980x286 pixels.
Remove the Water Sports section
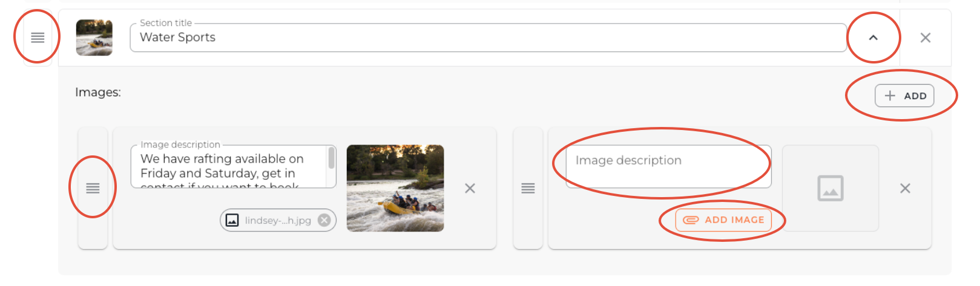coord(925,37)
